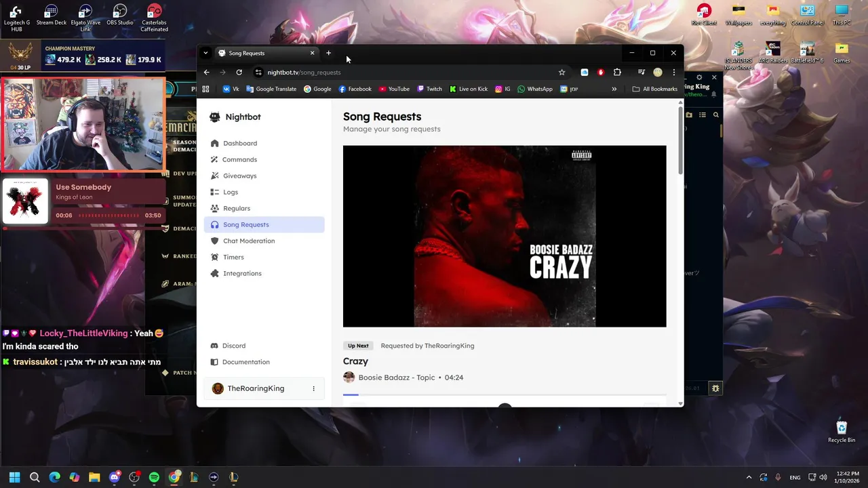
Task: Open the tab search dropdown arrow
Action: pyautogui.click(x=205, y=53)
